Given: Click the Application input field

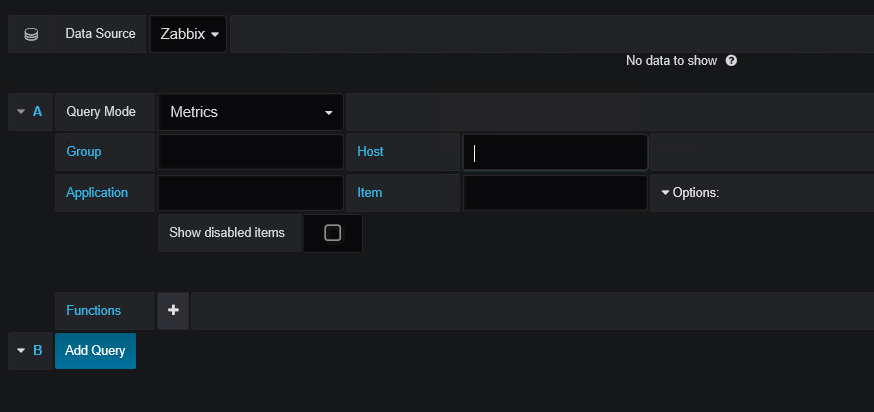Looking at the screenshot, I should click(250, 192).
